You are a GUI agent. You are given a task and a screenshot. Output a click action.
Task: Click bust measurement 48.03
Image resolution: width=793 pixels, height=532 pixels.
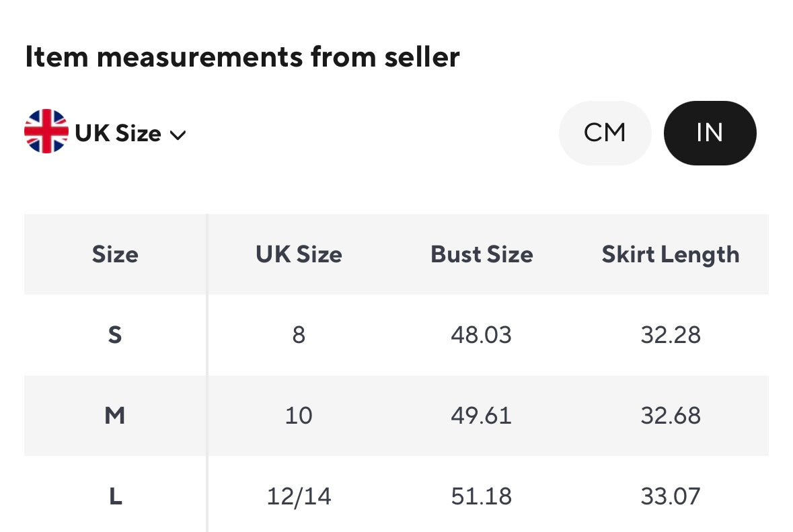482,335
